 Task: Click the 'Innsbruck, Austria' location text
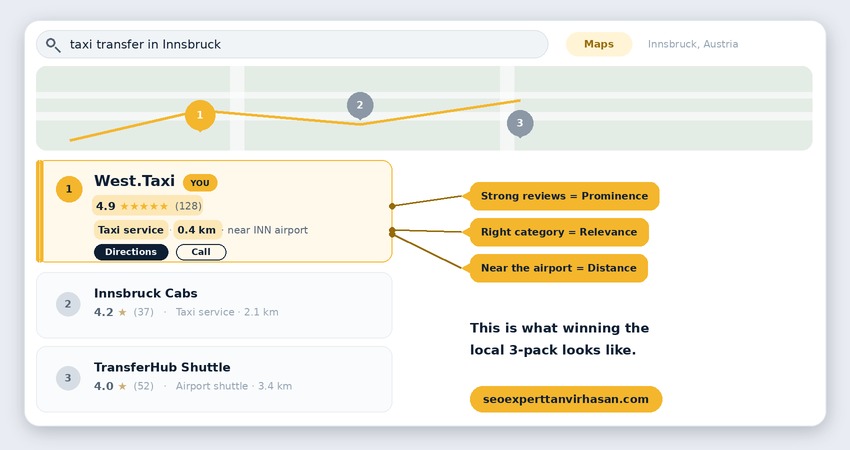[x=693, y=44]
